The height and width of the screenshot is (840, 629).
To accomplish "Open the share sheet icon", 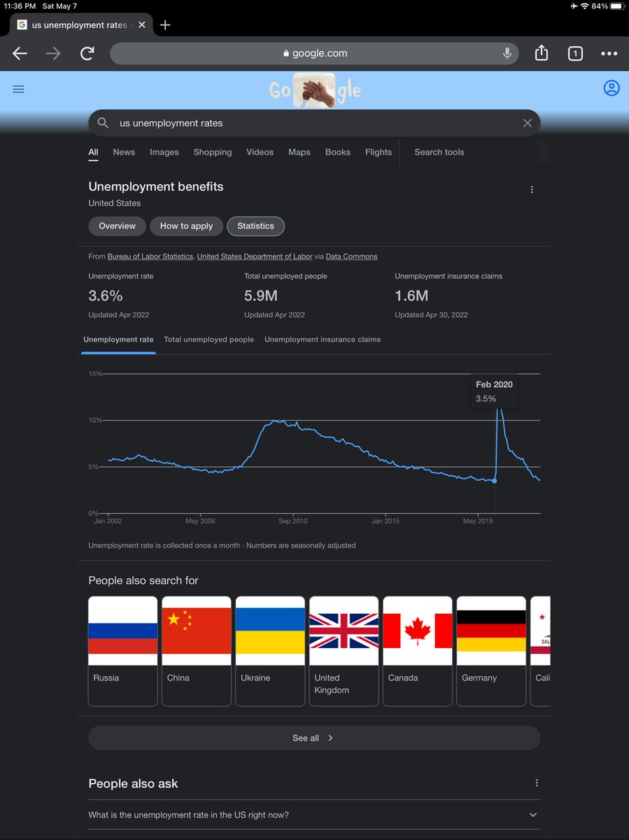I will click(x=542, y=52).
